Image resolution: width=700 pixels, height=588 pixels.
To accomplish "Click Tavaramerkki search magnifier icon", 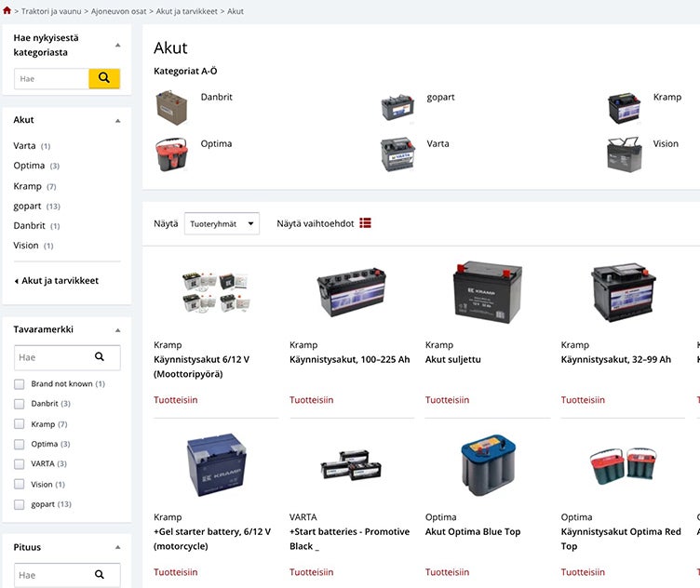I will tap(100, 357).
